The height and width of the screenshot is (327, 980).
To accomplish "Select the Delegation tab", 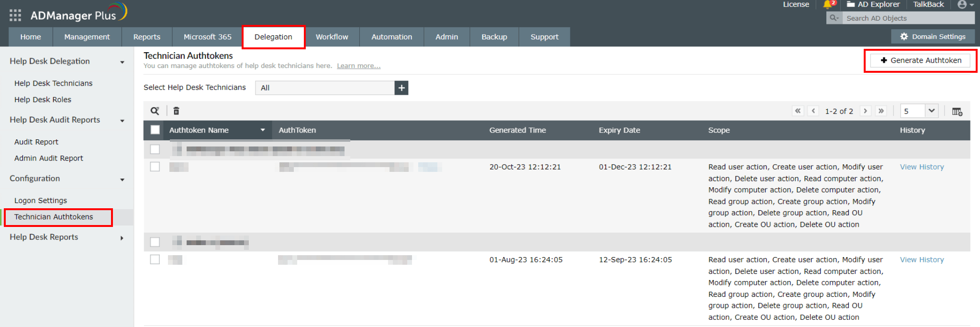I will tap(273, 37).
